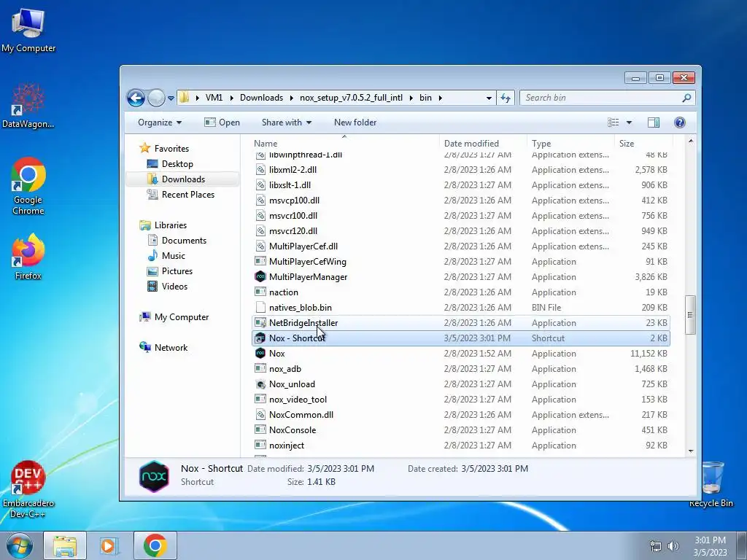747x560 pixels.
Task: Click the scrollbar up arrow
Action: (x=690, y=141)
